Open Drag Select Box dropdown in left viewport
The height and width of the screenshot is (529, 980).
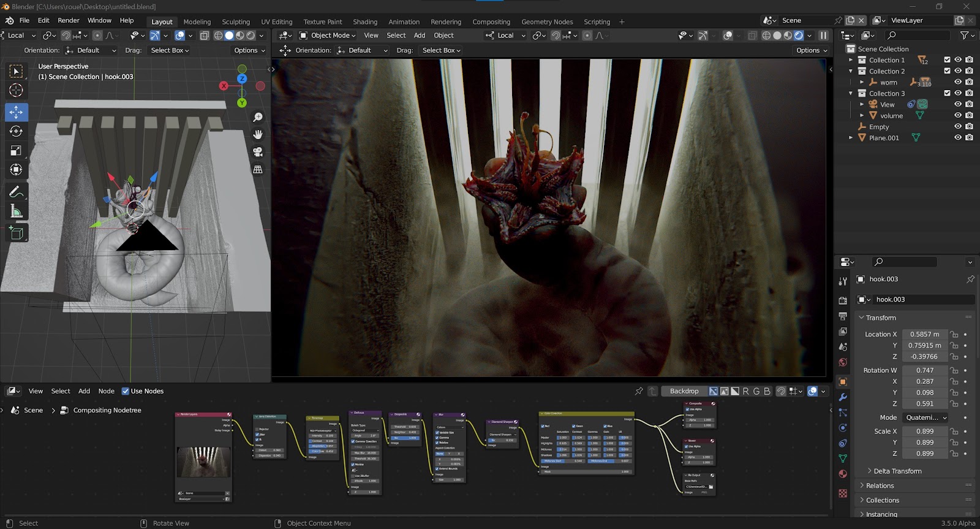pos(170,50)
